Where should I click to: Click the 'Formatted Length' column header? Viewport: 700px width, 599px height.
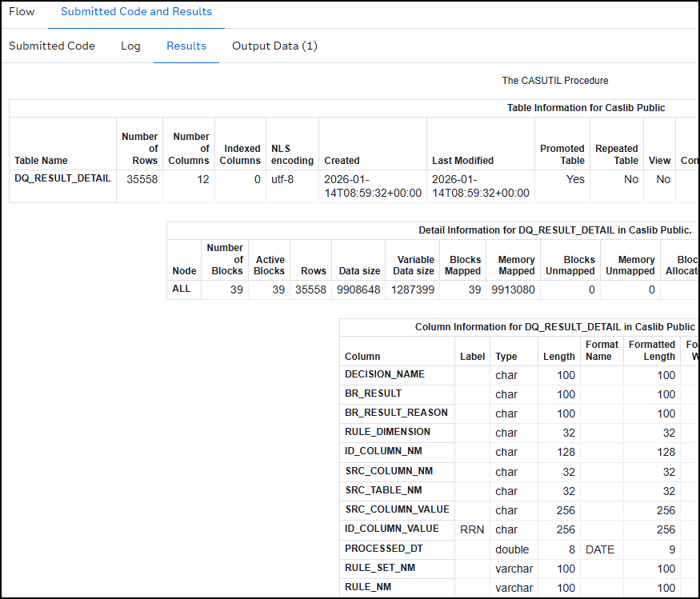pos(652,350)
